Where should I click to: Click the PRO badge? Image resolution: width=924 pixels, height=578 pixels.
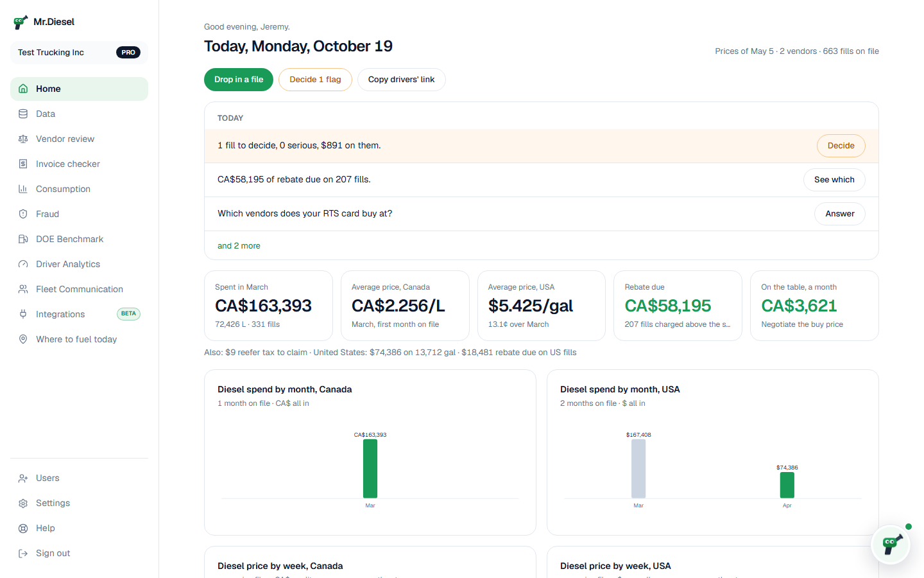(x=128, y=53)
